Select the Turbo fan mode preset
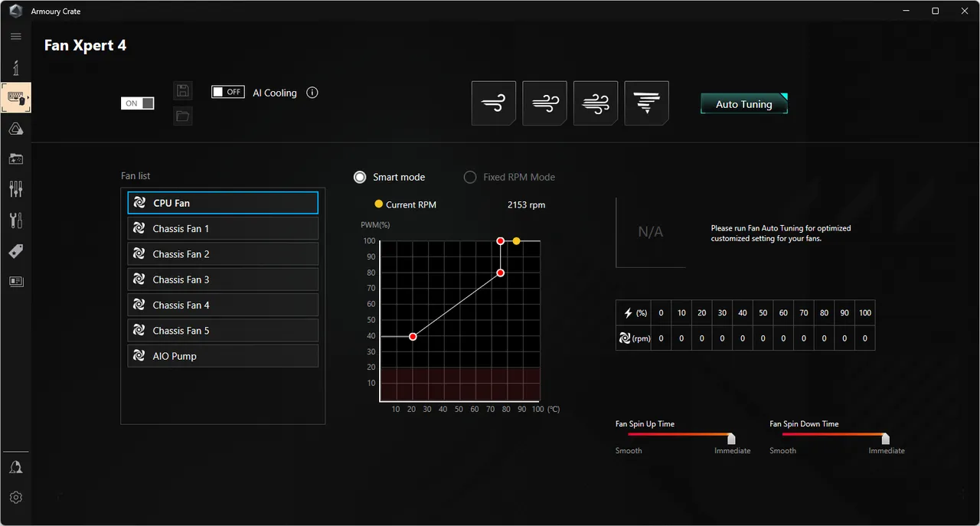This screenshot has height=526, width=980. pos(596,103)
